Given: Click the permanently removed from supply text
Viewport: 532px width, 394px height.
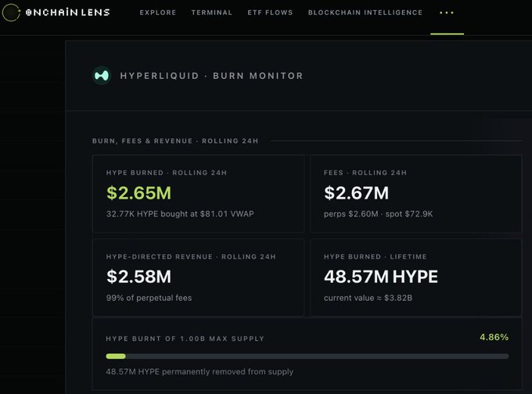Looking at the screenshot, I should coord(199,371).
